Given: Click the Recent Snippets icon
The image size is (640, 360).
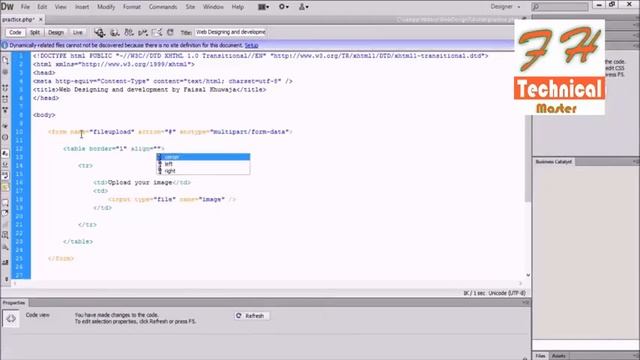Looking at the screenshot, I should tap(5, 235).
